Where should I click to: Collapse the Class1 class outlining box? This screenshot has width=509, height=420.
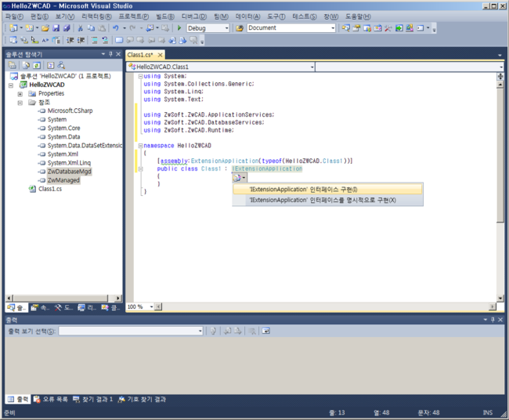coord(140,169)
